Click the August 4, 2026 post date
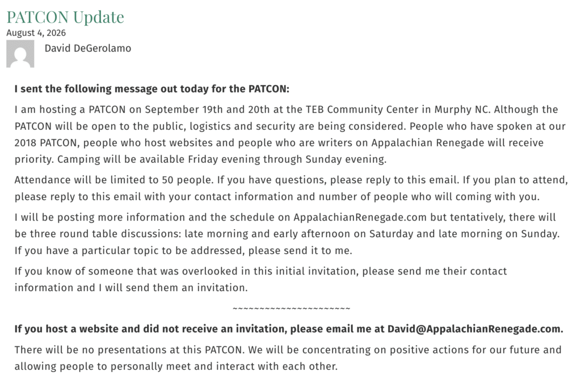 pos(36,33)
